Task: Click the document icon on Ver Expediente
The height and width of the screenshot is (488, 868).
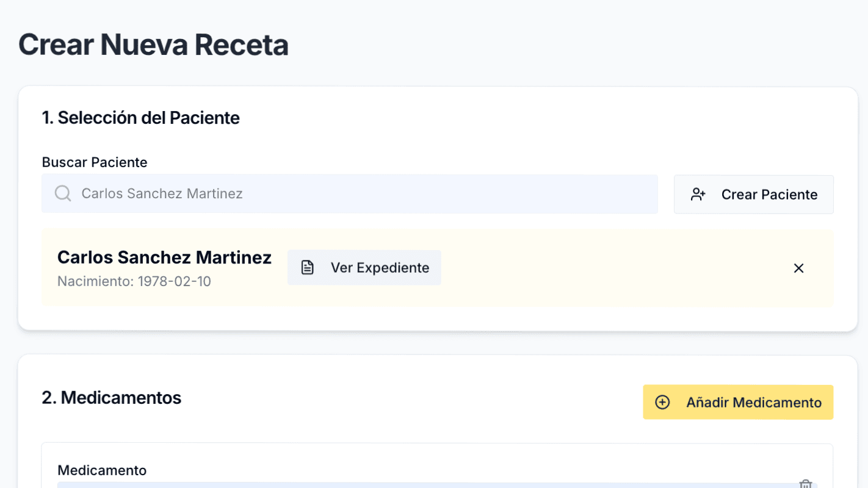Action: [x=308, y=268]
